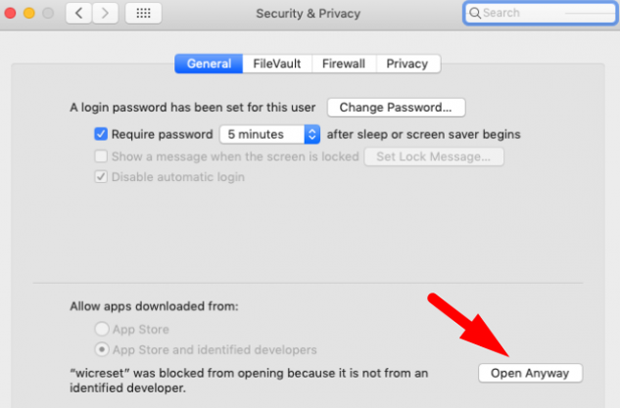Open the 5 minutes password delay dropdown

coord(270,134)
